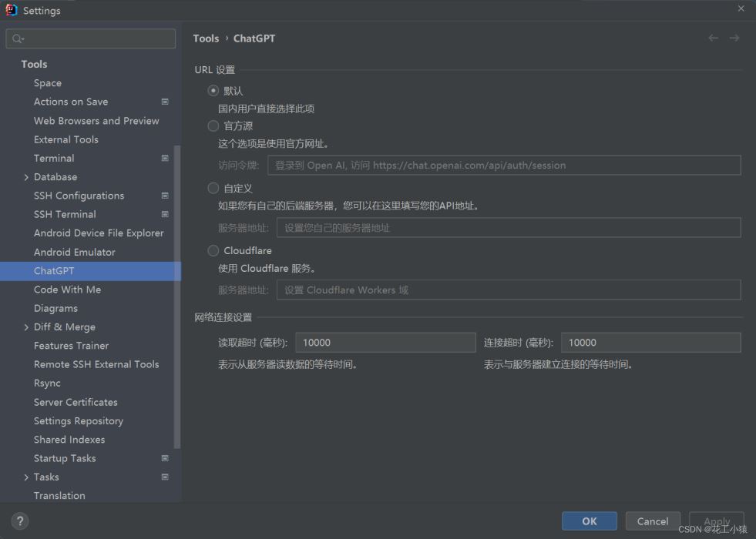Go back with the left arrow icon
Viewport: 756px width, 539px height.
point(713,38)
